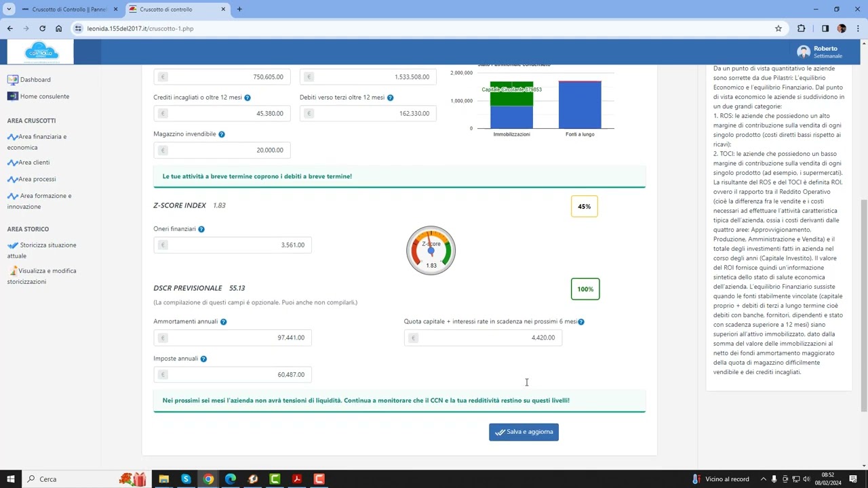This screenshot has width=868, height=488.
Task: Click the Oneri finanziari input field
Action: click(x=239, y=245)
